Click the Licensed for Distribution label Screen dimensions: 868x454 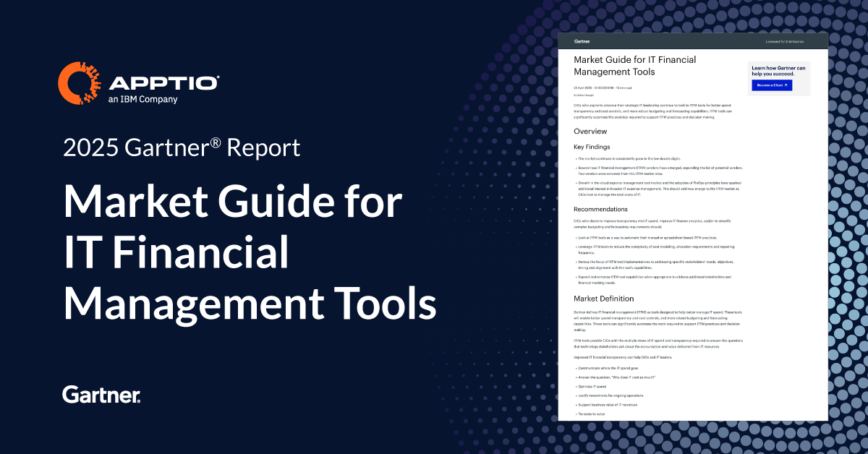pyautogui.click(x=785, y=41)
